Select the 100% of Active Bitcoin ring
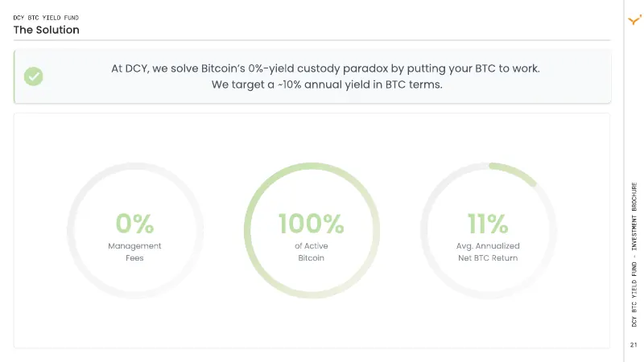The width and height of the screenshot is (644, 362). (x=312, y=231)
